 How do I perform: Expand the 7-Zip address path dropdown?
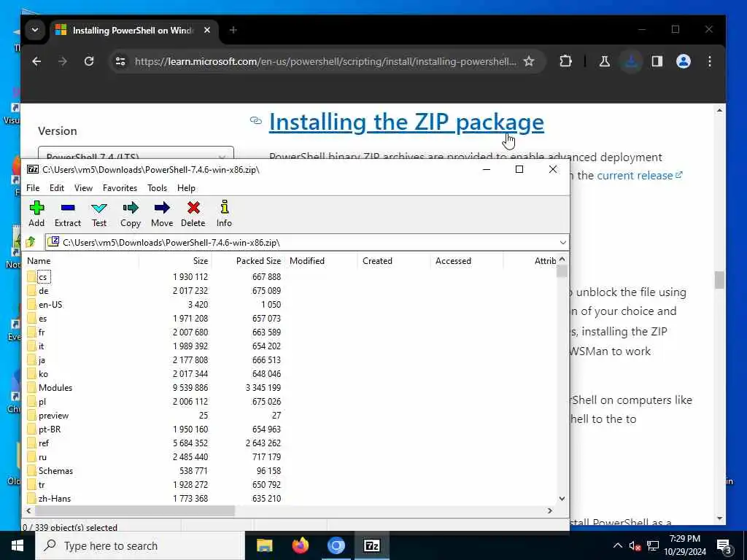click(x=562, y=242)
